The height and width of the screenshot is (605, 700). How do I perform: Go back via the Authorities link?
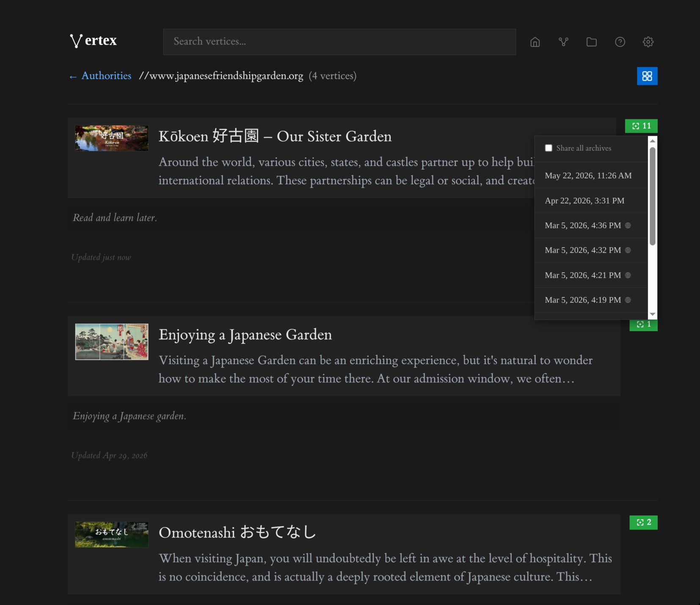click(x=100, y=76)
